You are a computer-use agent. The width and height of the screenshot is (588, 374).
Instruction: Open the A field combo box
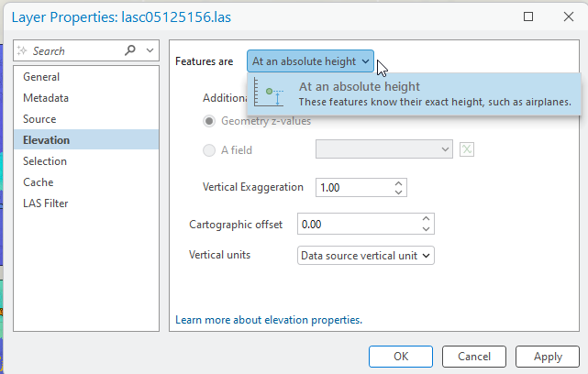pos(384,149)
